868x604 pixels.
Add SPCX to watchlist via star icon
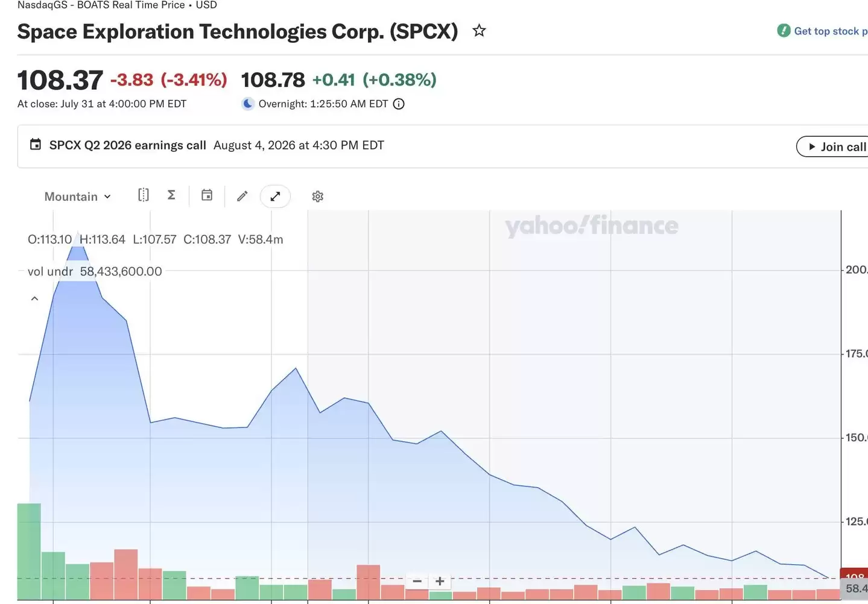click(479, 30)
